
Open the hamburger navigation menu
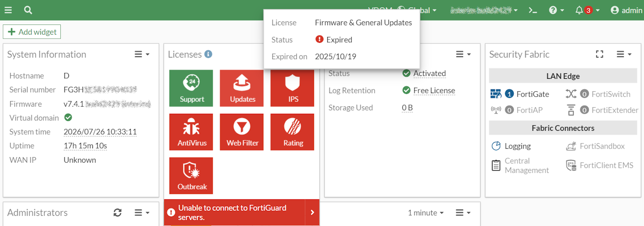pos(8,10)
